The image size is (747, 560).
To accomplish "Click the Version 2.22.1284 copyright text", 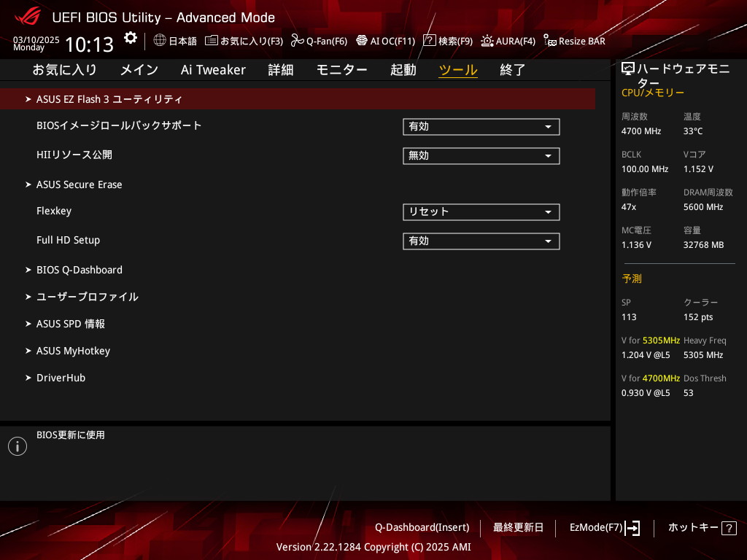I will [x=373, y=547].
